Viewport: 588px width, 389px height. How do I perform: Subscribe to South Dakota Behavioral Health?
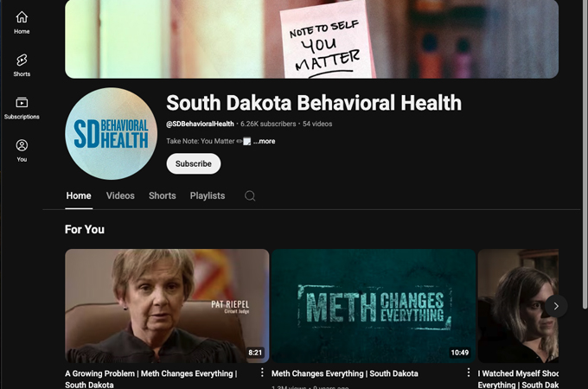click(x=194, y=163)
